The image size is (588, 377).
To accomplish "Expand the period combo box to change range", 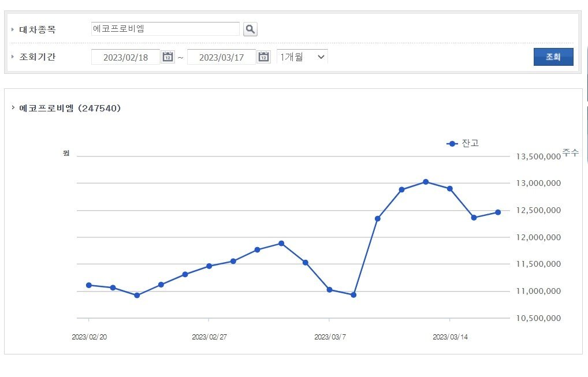I will [302, 57].
